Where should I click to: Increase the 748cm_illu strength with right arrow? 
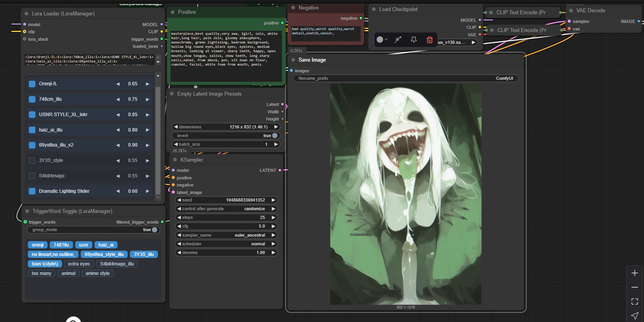[x=148, y=100]
